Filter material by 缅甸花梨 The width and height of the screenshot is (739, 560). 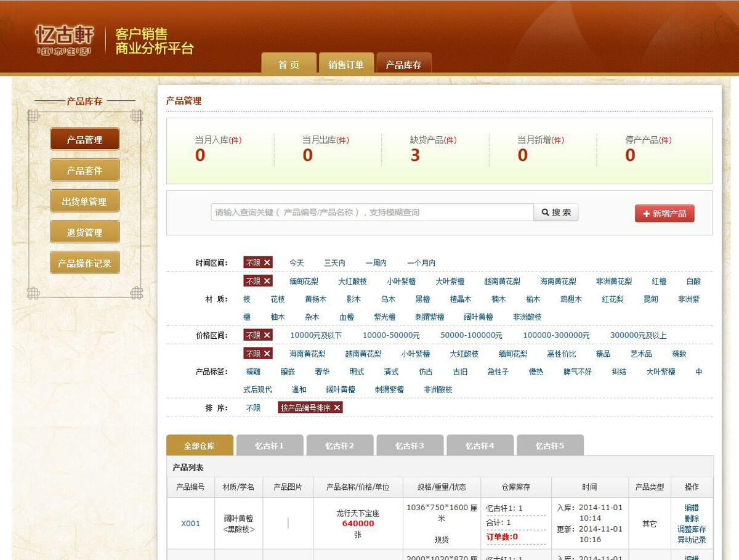[x=304, y=282]
